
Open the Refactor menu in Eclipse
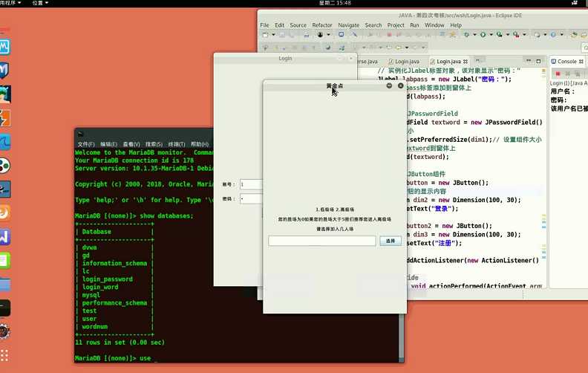pos(322,25)
